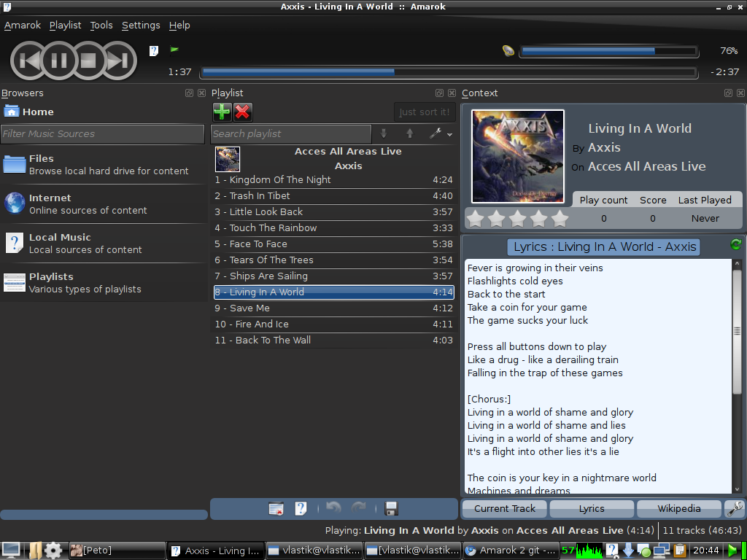The image size is (747, 560).
Task: Adjust the volume slider
Action: tap(609, 52)
